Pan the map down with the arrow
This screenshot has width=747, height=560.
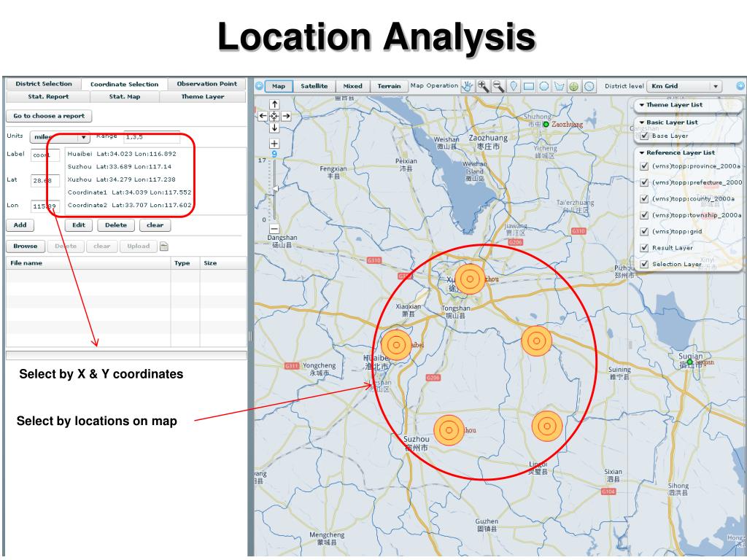click(x=274, y=128)
